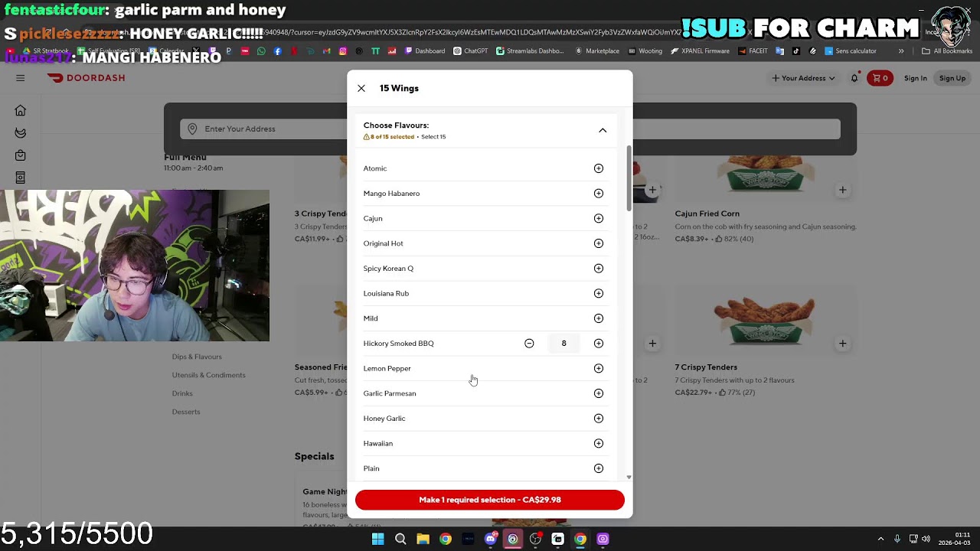Screen dimensions: 980x551
Task: Open the XPANEL Firmware bookmark
Action: pos(700,51)
